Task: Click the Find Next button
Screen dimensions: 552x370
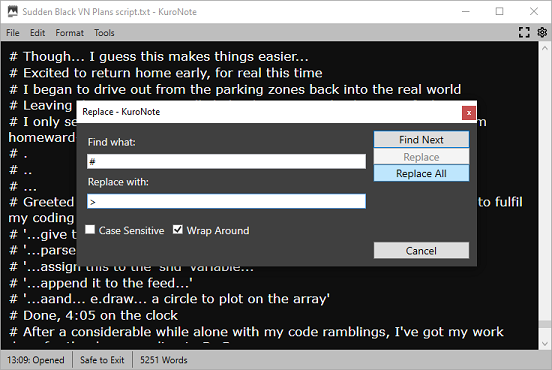Action: [421, 140]
